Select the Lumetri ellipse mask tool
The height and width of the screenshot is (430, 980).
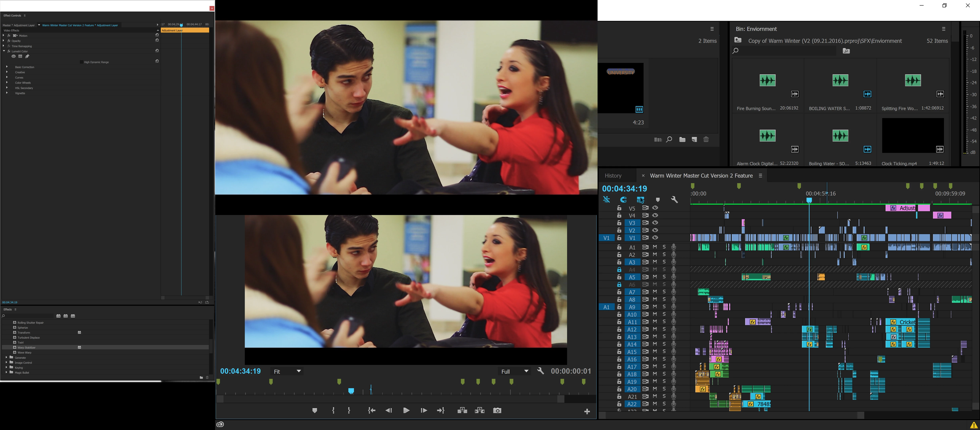14,56
